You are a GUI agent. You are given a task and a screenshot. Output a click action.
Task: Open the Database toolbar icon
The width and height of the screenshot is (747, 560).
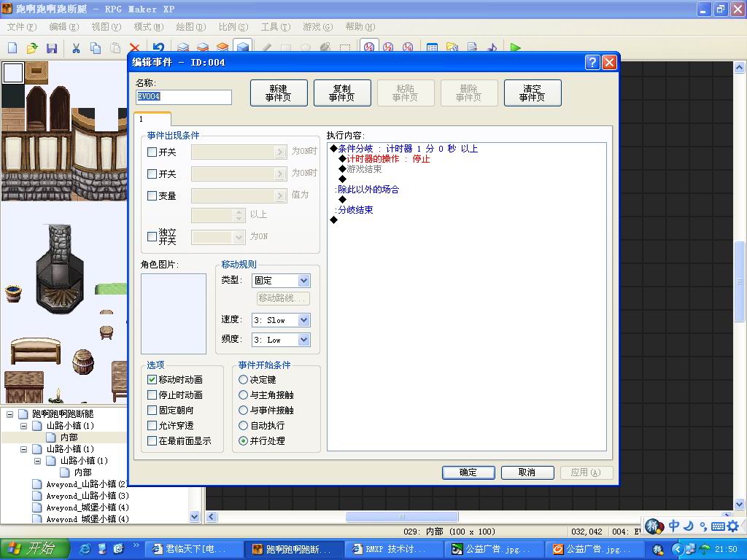(432, 47)
